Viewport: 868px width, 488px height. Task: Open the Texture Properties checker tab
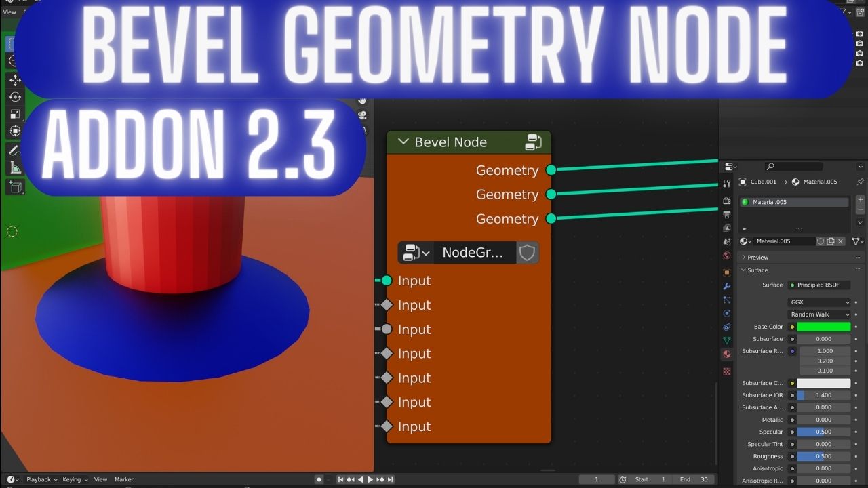pos(726,371)
